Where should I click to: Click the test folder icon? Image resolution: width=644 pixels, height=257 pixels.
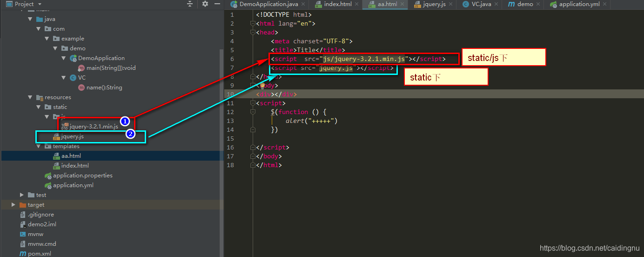click(31, 195)
